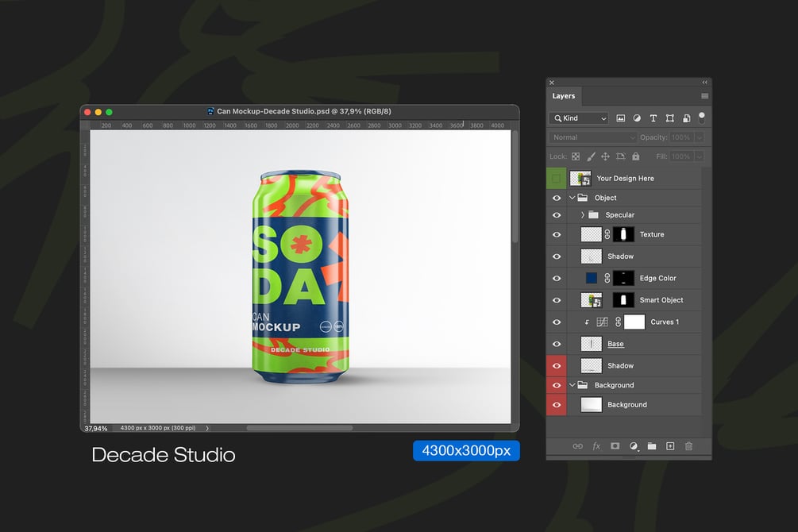Lock position move icon
The image size is (798, 532).
(605, 156)
